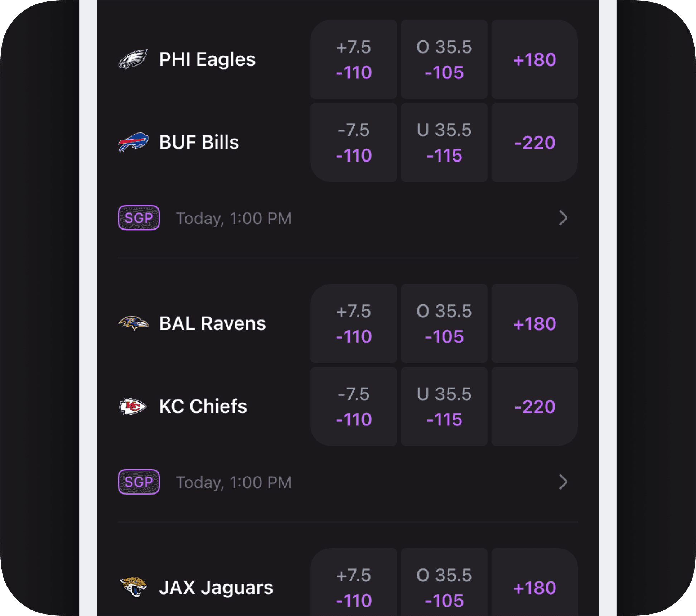Select Eagles +7.5 spread bet
This screenshot has width=696, height=616.
354,59
